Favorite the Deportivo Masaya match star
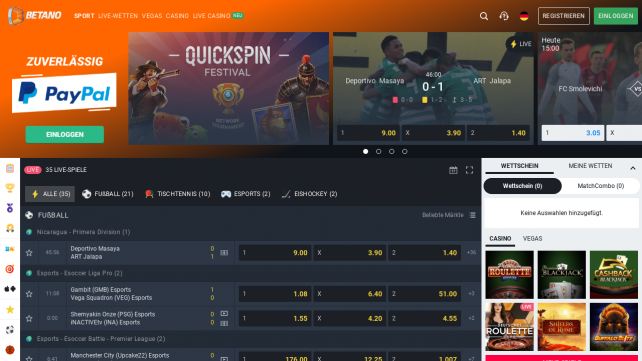The height and width of the screenshot is (361, 642). pyautogui.click(x=29, y=253)
